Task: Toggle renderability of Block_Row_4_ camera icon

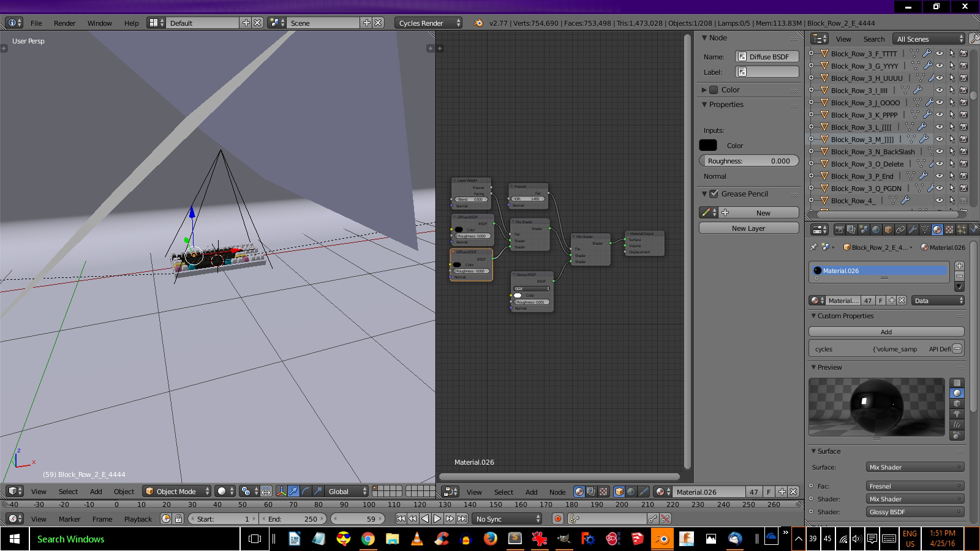Action: pos(964,200)
